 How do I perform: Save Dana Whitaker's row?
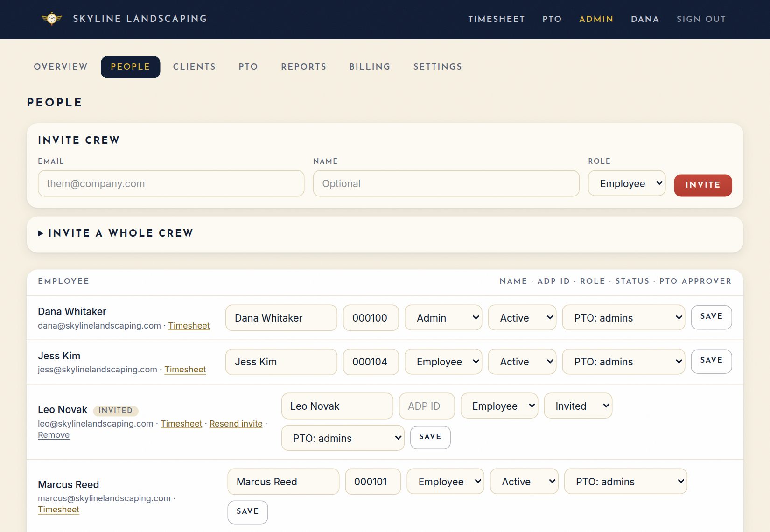point(711,317)
